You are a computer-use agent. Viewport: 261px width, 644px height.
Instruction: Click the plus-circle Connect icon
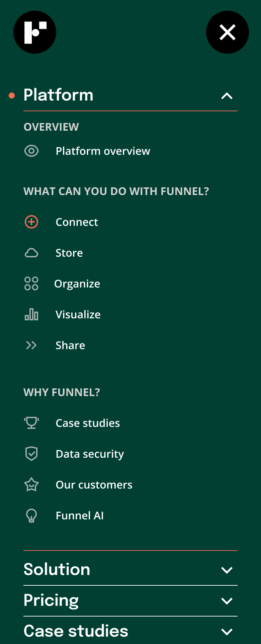[31, 222]
